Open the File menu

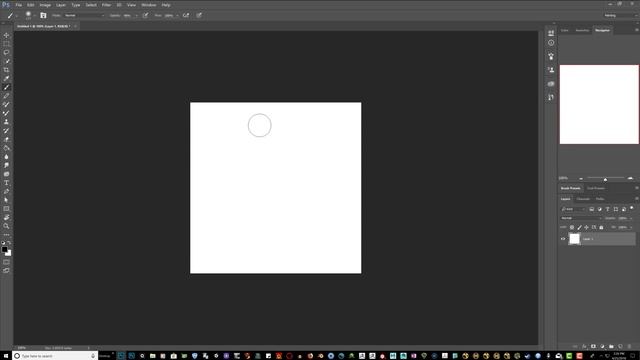[x=18, y=5]
